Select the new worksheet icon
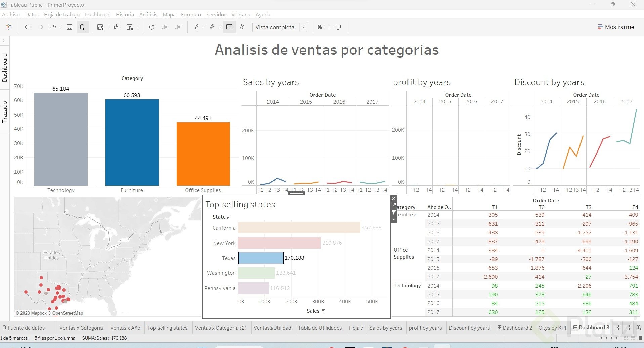 tap(100, 27)
